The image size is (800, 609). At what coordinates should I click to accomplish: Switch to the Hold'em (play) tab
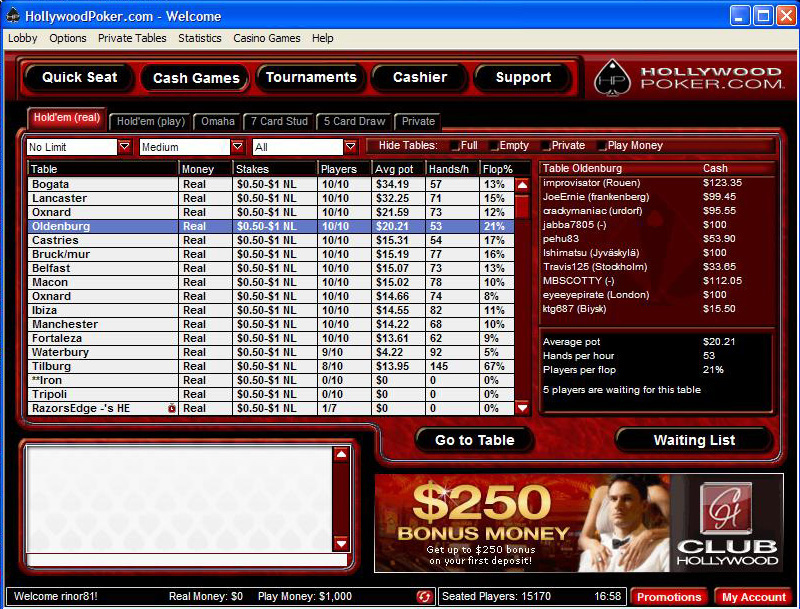151,121
